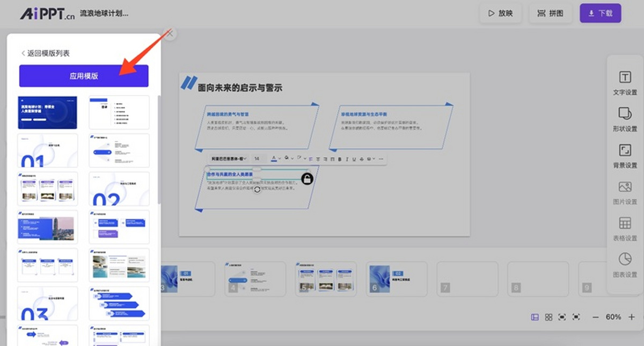Screen dimensions: 644x346
Task: Switch to grid view of slides
Action: click(548, 317)
